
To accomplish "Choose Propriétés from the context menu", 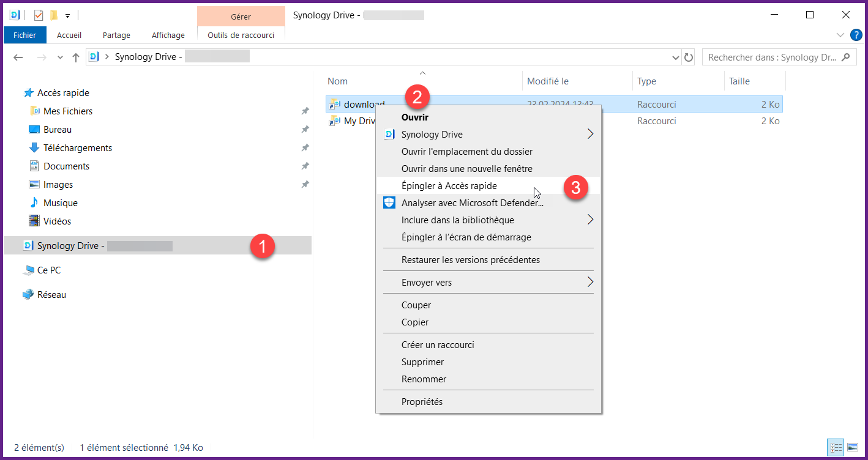I will click(422, 402).
